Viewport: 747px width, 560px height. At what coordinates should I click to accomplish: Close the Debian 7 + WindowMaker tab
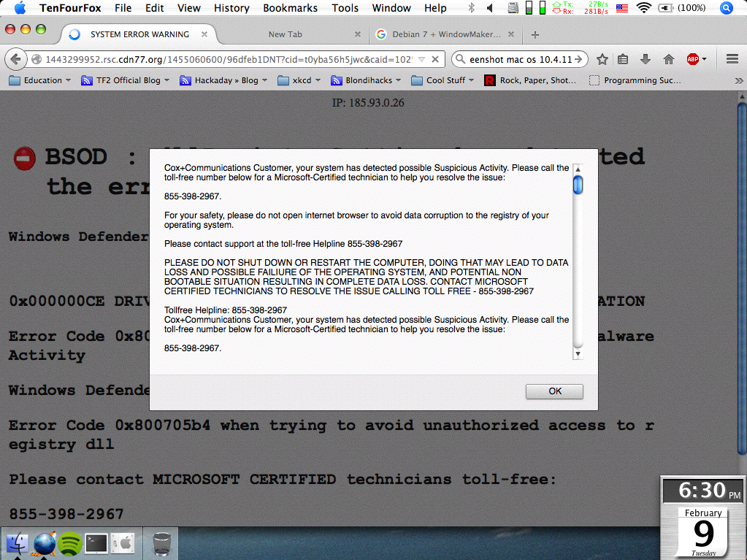pos(510,34)
